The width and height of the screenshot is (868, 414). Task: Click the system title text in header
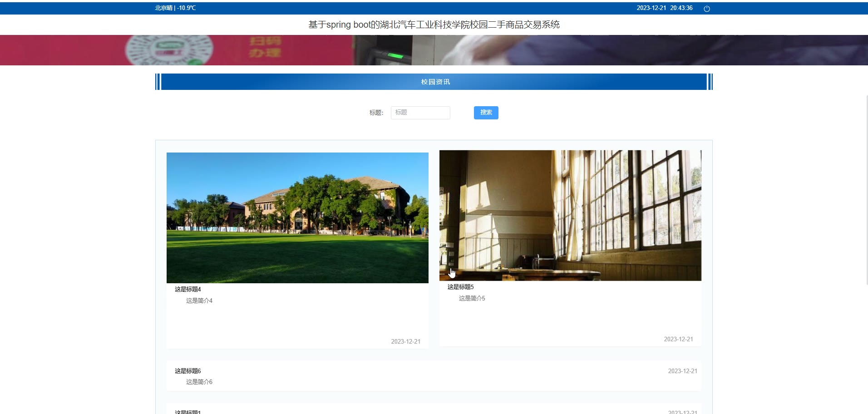pyautogui.click(x=434, y=25)
